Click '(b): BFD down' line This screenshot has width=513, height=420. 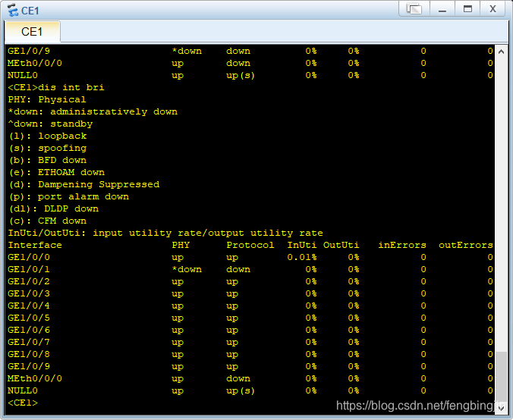point(48,160)
